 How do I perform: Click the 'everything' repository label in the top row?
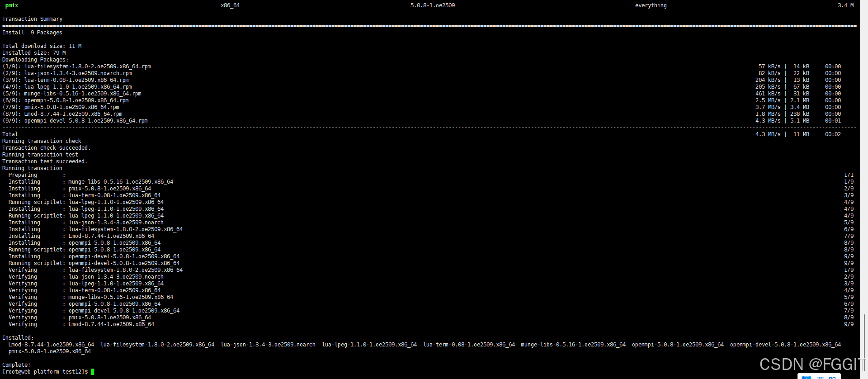[x=651, y=5]
